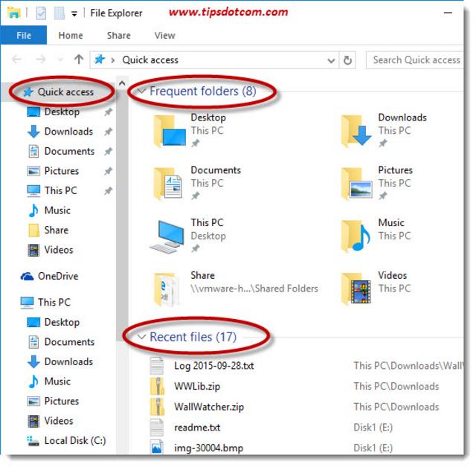Image resolution: width=476 pixels, height=467 pixels.
Task: Select Videos folder icon in Frequent folders
Action: tap(356, 289)
